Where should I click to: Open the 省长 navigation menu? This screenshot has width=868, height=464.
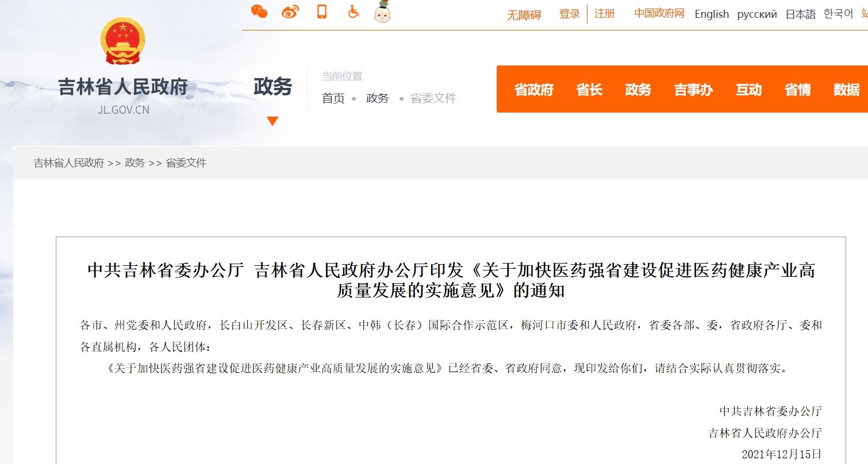(x=589, y=90)
